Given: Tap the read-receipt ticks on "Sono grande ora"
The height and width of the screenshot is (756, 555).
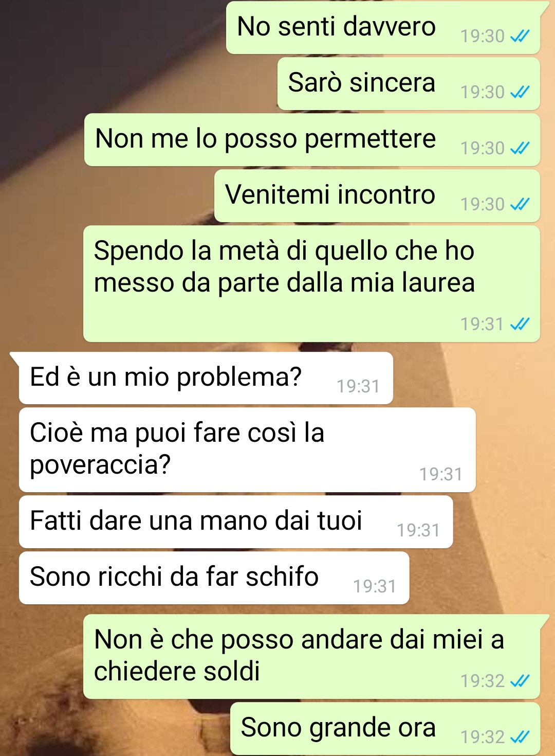Looking at the screenshot, I should 520,737.
